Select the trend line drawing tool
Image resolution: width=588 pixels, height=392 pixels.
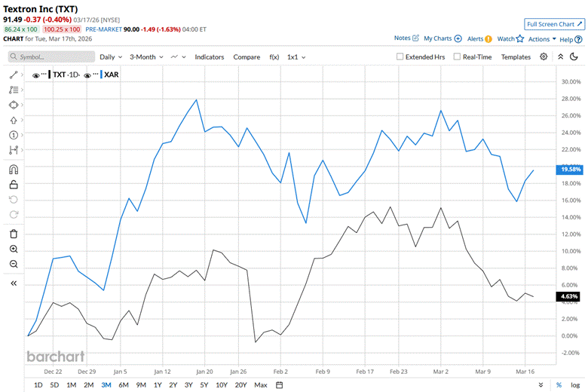click(x=14, y=75)
